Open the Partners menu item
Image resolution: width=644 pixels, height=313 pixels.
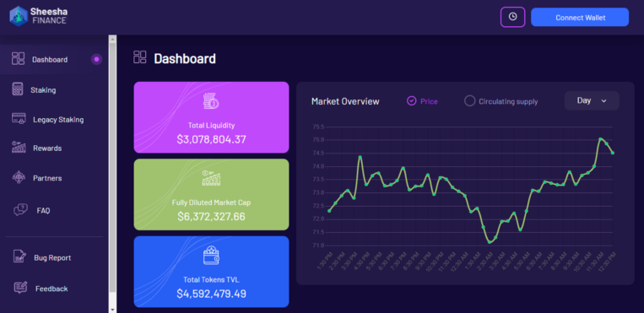point(47,178)
